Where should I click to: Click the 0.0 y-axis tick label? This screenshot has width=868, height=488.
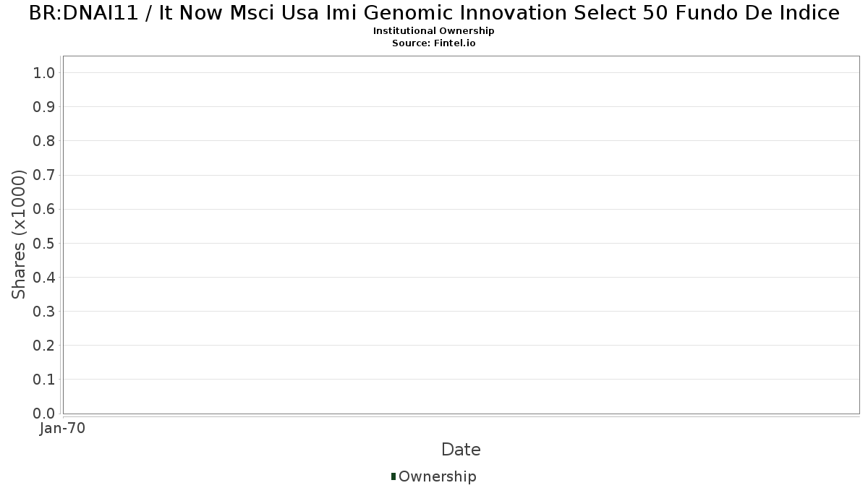point(44,414)
